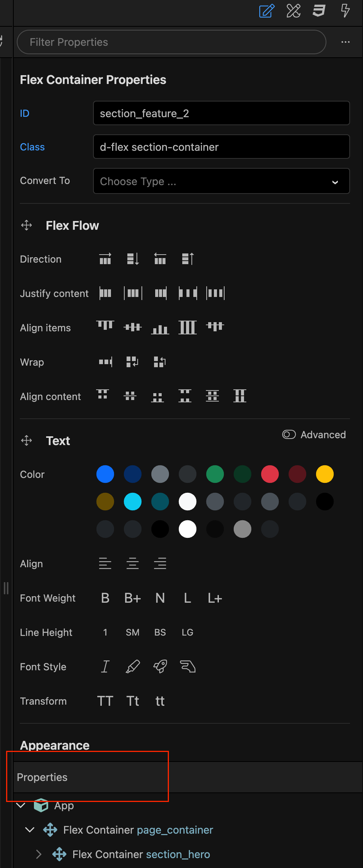The height and width of the screenshot is (868, 363).
Task: Pick the yellow text color swatch
Action: 325,474
